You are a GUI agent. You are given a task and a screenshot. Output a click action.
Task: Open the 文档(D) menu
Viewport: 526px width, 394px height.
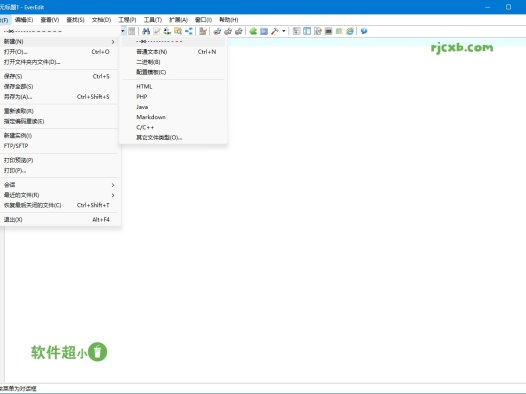(x=101, y=20)
